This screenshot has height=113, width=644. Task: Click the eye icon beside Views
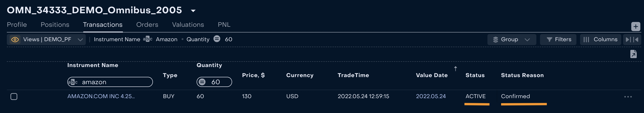tap(15, 40)
